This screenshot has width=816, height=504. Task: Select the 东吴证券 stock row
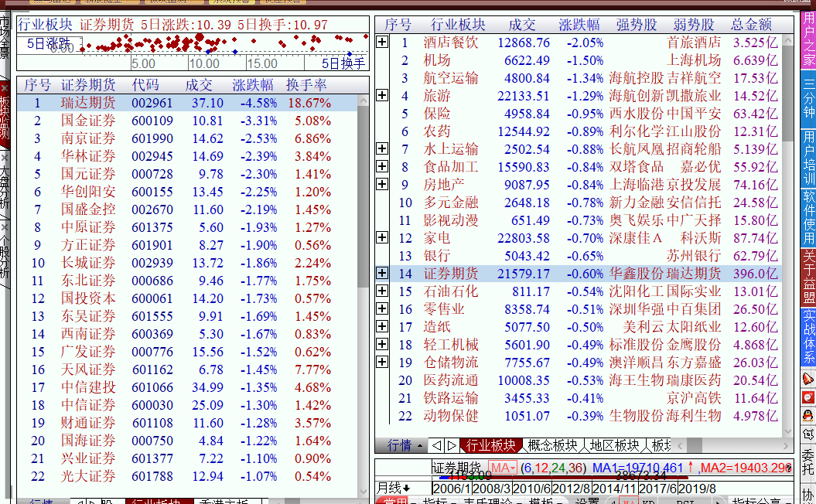[187, 316]
